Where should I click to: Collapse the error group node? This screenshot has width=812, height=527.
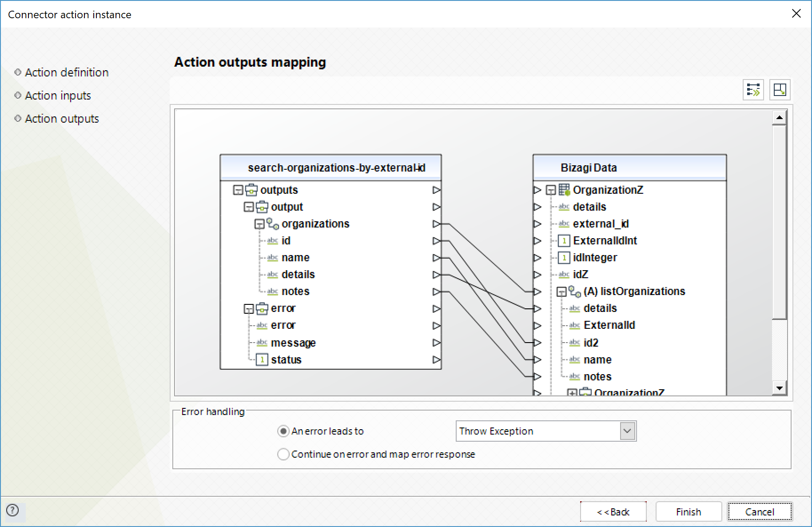pos(249,308)
